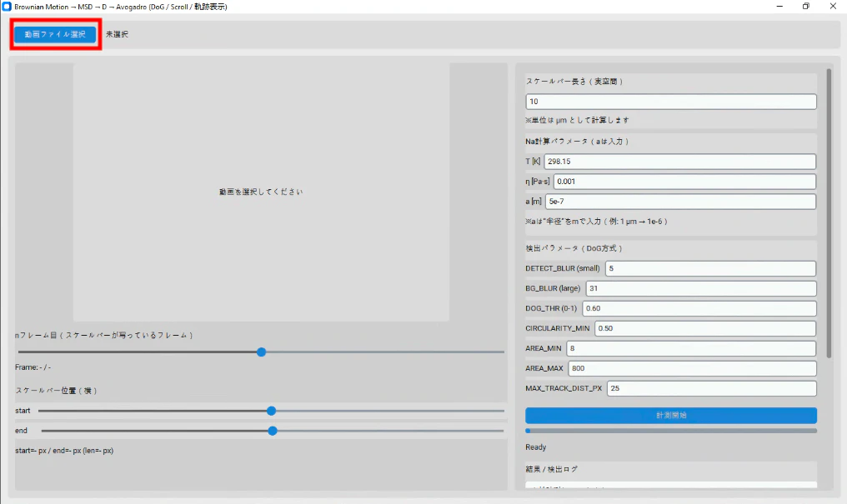Click the app icon in title bar

[7, 7]
